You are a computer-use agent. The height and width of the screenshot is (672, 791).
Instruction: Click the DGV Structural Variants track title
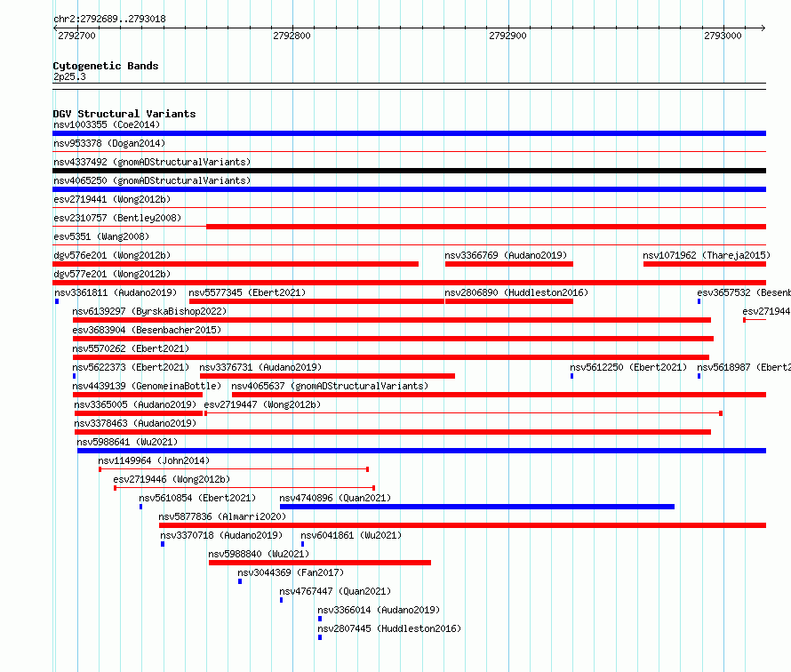124,114
